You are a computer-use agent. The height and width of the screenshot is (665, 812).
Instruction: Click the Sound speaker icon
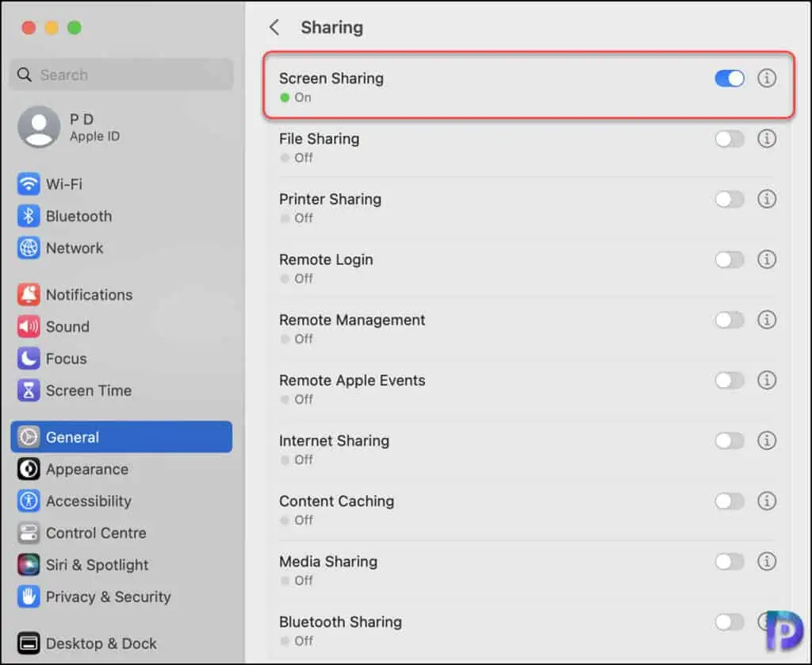[x=29, y=326]
